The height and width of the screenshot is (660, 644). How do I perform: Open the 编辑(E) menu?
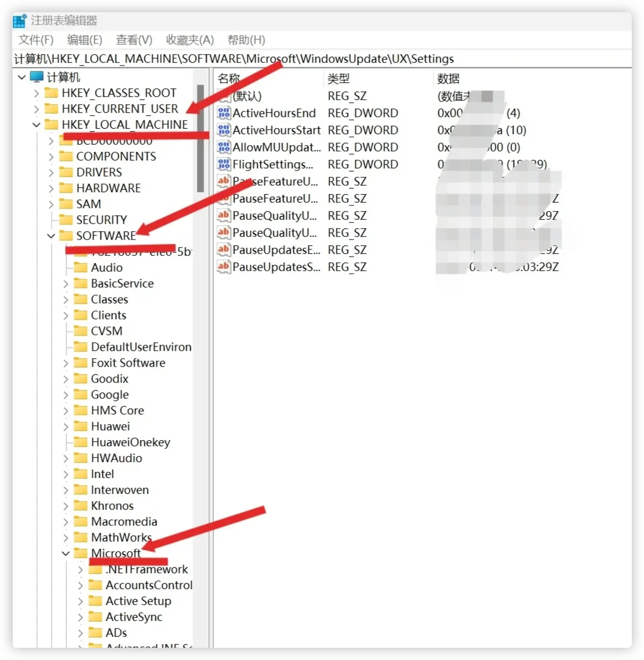coord(85,40)
